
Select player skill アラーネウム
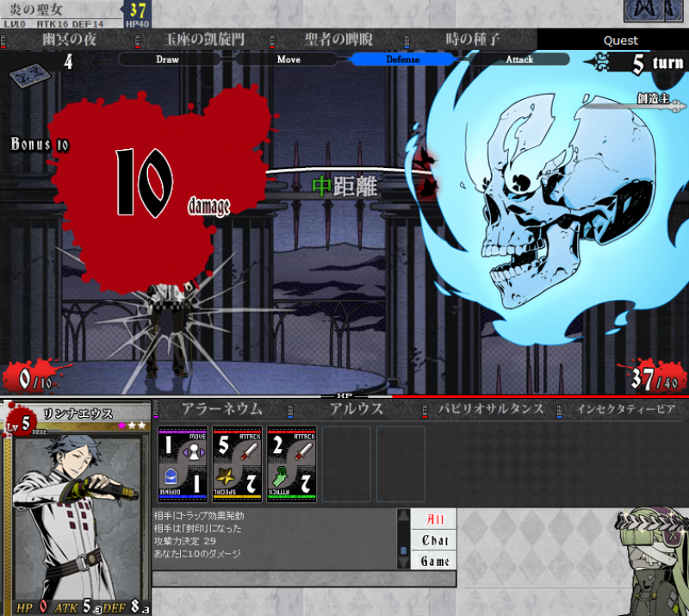click(x=222, y=409)
